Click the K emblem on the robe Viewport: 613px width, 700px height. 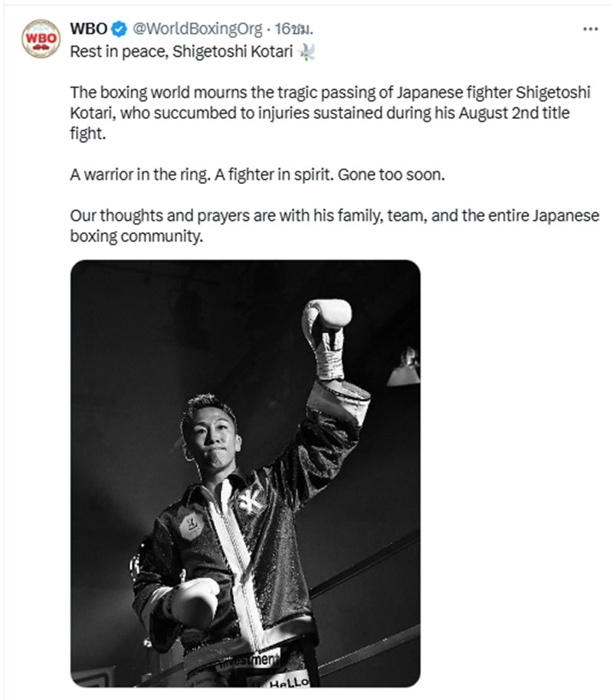[251, 501]
